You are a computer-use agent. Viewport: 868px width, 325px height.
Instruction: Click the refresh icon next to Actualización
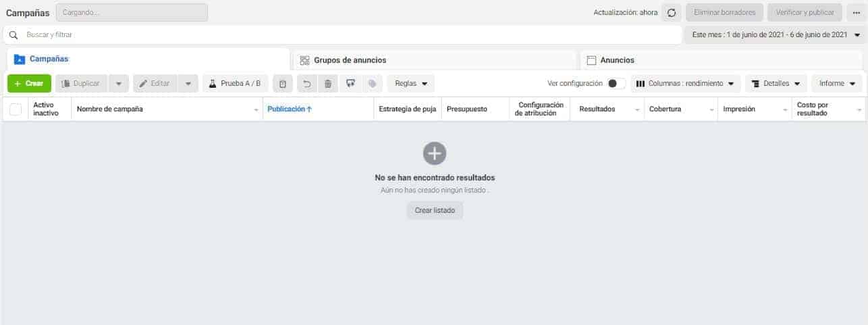click(672, 13)
